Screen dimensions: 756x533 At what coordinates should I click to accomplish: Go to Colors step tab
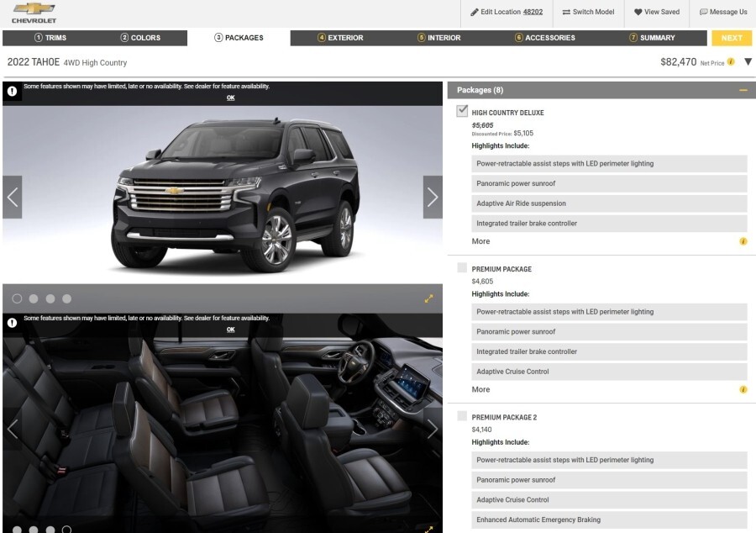pyautogui.click(x=140, y=38)
